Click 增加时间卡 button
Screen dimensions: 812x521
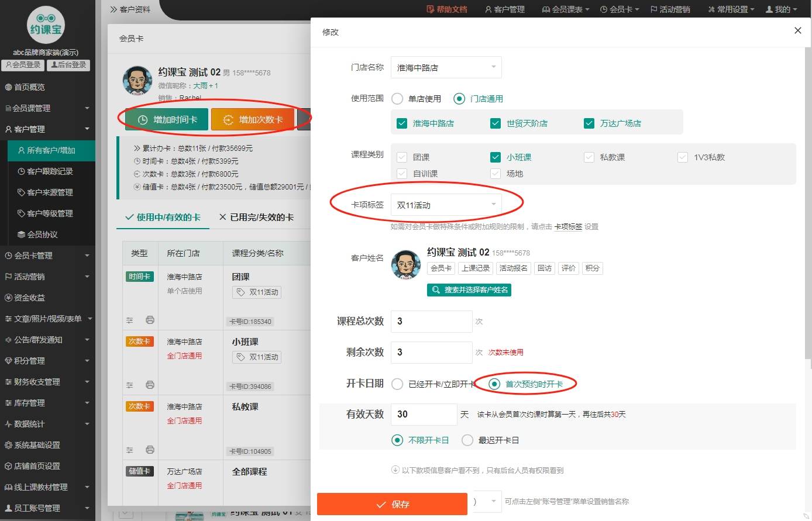166,119
